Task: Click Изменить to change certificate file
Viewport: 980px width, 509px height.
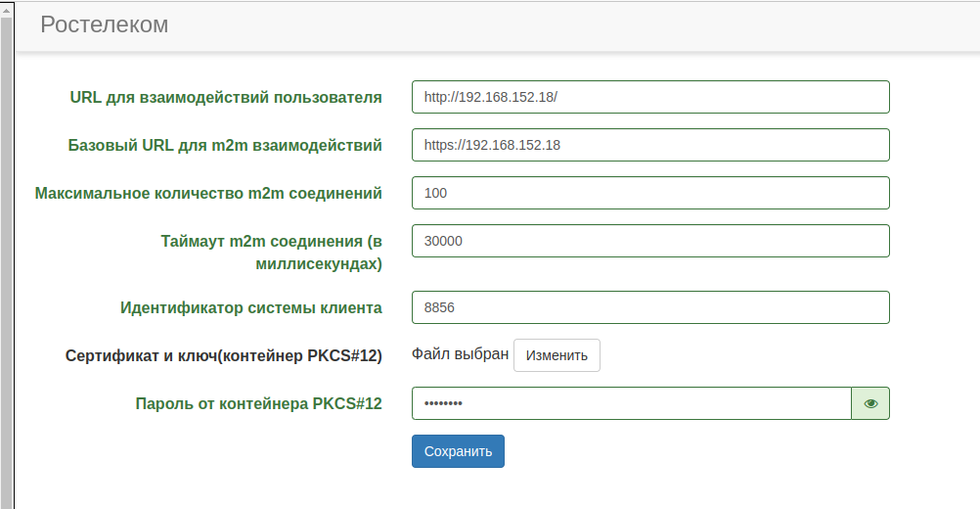Action: 557,355
